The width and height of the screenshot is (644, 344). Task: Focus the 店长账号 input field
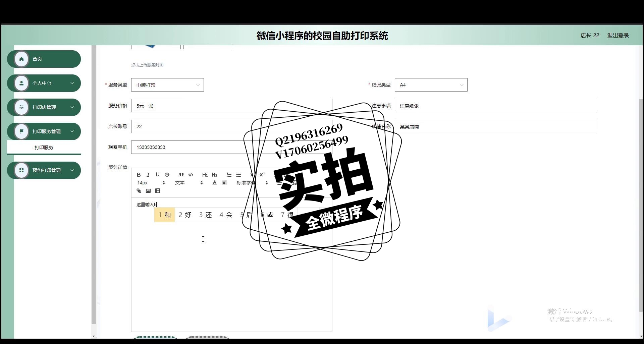click(x=232, y=126)
